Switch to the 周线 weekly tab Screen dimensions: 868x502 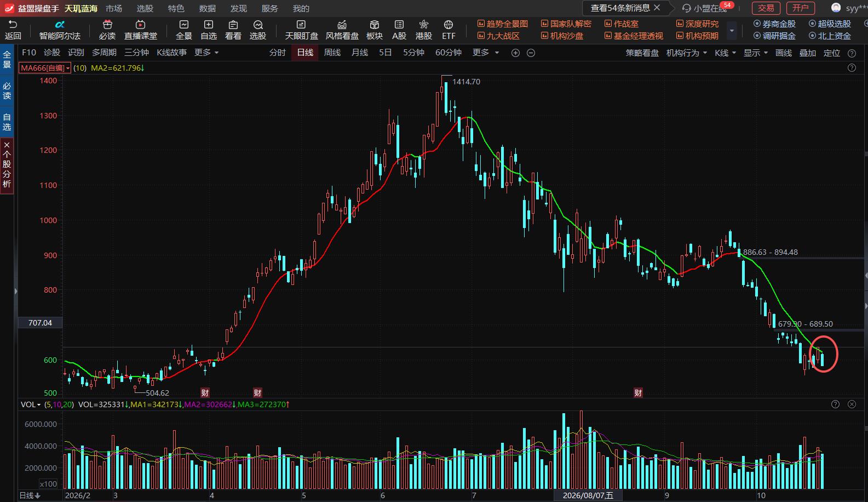tap(332, 52)
